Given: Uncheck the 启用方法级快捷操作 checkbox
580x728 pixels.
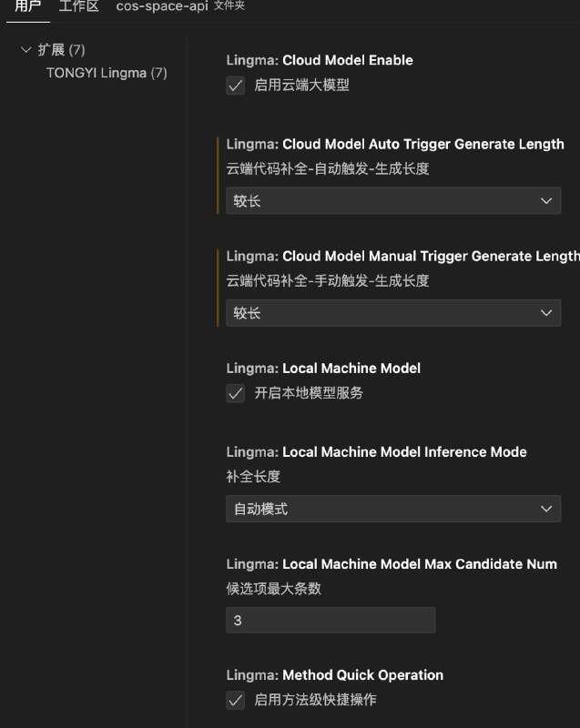Looking at the screenshot, I should coord(236,700).
